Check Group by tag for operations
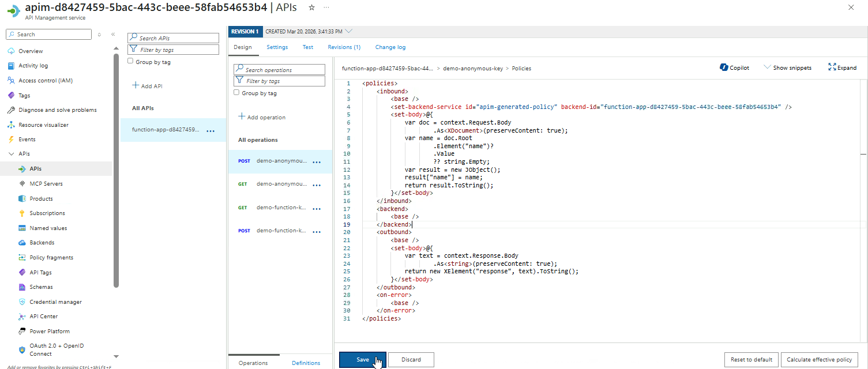868x369 pixels. [236, 92]
